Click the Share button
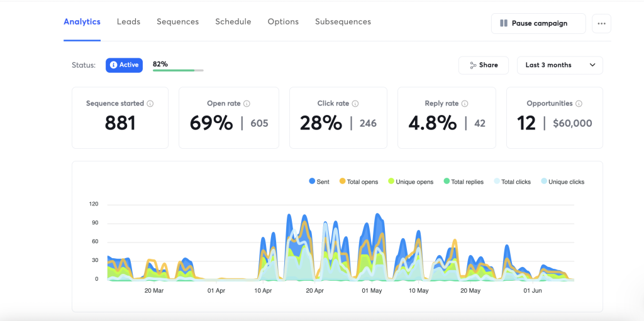Image resolution: width=644 pixels, height=321 pixels. [483, 65]
